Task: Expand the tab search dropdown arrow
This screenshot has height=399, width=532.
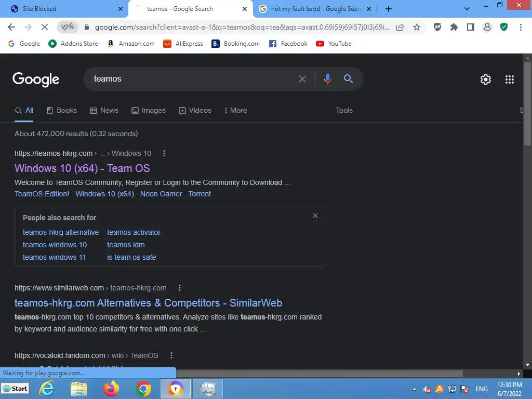Action: [x=467, y=9]
